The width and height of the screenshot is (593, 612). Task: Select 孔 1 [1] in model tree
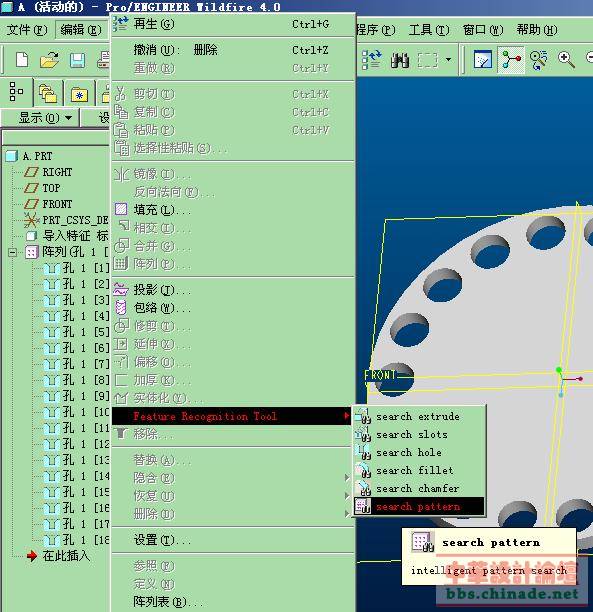[77, 268]
